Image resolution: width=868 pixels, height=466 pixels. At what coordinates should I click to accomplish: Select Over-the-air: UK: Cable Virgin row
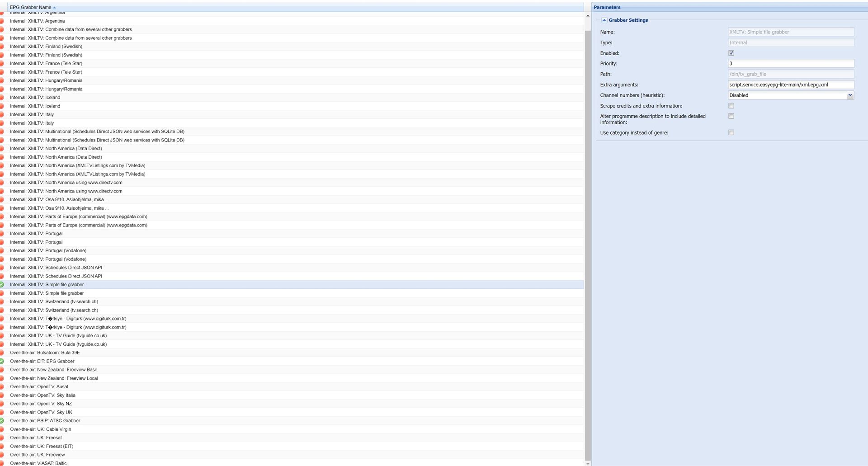[x=292, y=429]
